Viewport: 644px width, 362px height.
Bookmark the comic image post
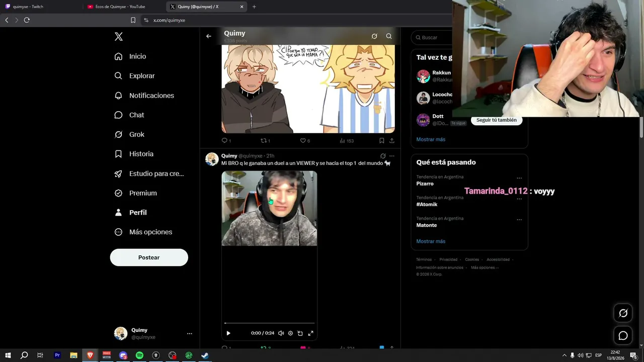point(382,141)
